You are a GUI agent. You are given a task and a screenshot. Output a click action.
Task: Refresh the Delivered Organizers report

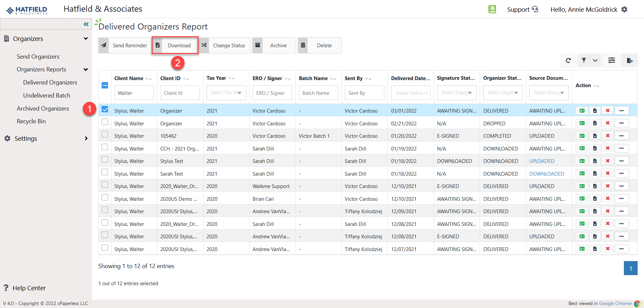(x=569, y=60)
